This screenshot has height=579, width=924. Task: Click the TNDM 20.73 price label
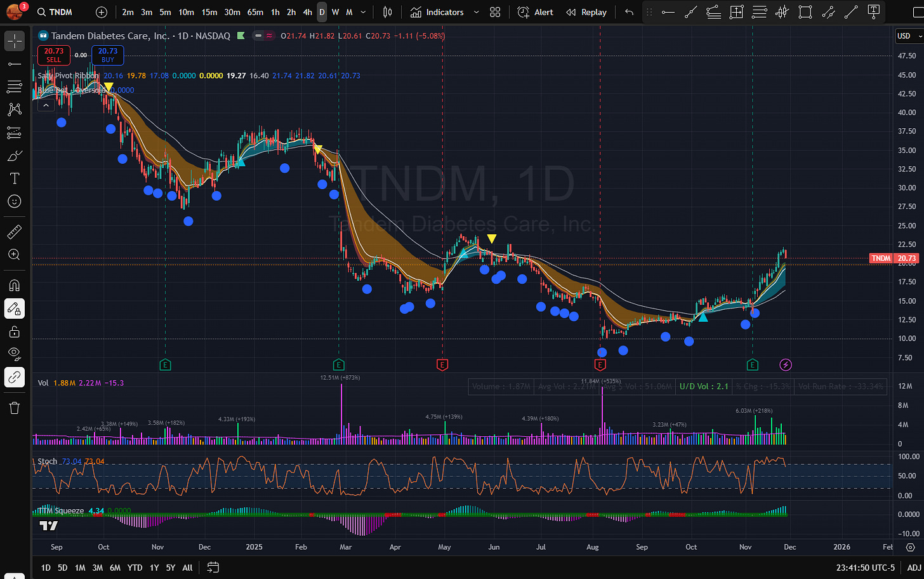click(894, 258)
